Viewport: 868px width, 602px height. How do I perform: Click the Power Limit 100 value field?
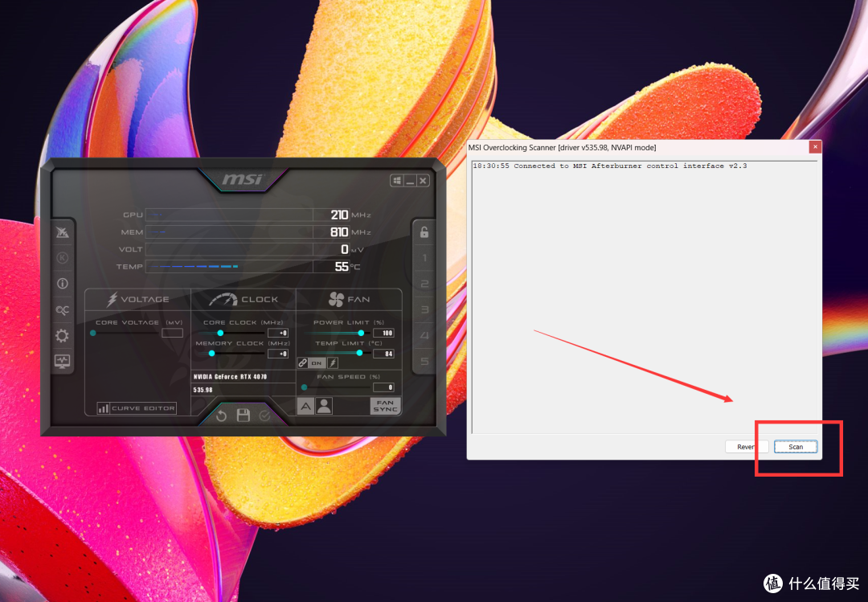(x=383, y=333)
